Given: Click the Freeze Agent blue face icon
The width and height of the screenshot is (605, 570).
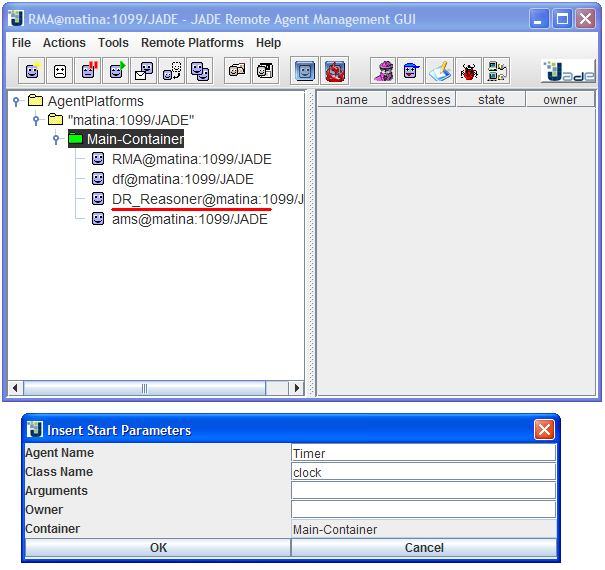Looking at the screenshot, I should [305, 71].
